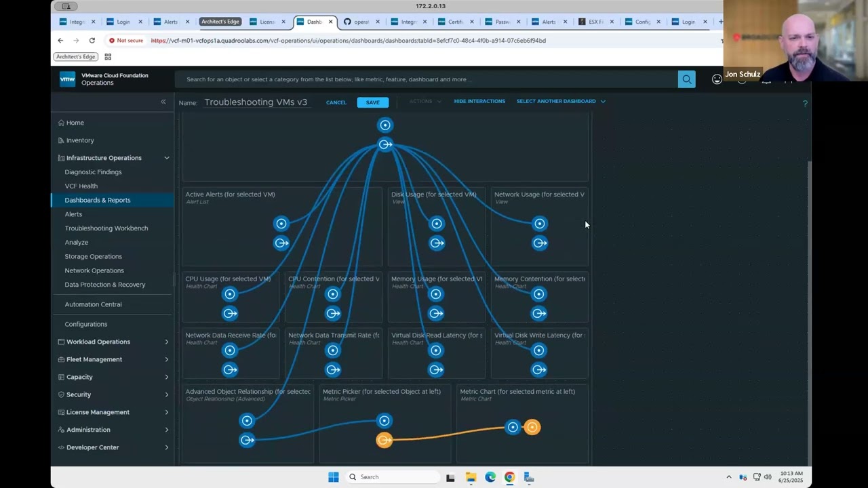Open the Actions dropdown menu
This screenshot has width=868, height=488.
(425, 101)
